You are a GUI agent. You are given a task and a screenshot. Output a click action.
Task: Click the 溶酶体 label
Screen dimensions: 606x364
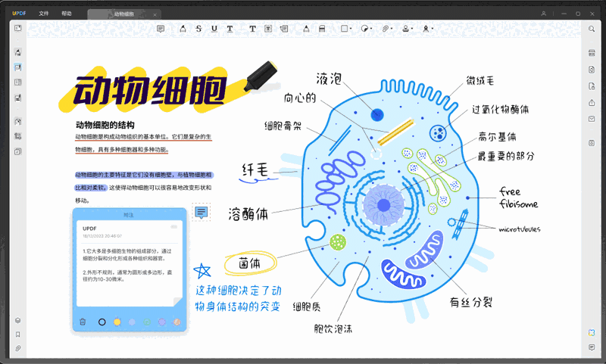point(248,213)
